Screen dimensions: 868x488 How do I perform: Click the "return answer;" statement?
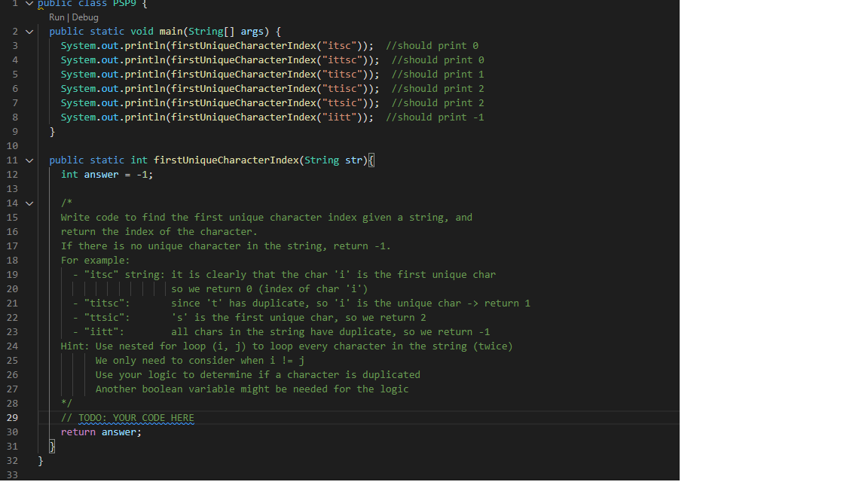(101, 432)
